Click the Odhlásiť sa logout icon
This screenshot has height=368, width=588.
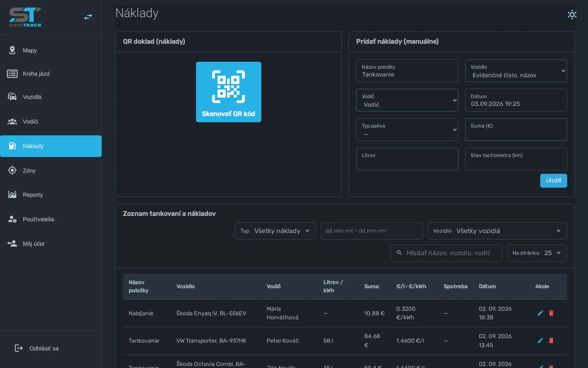[x=18, y=348]
